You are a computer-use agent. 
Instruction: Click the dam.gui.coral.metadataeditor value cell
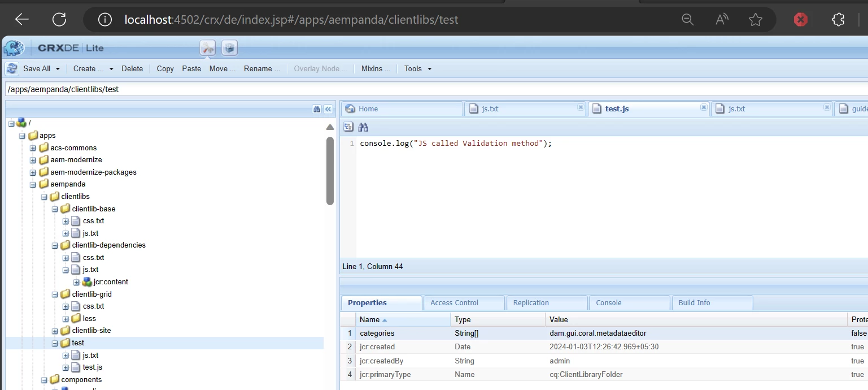pyautogui.click(x=696, y=333)
